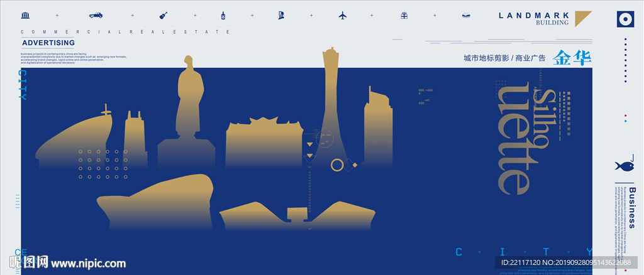
Task: Select the skyscraper silhouette right of tower
Action: click(378, 127)
